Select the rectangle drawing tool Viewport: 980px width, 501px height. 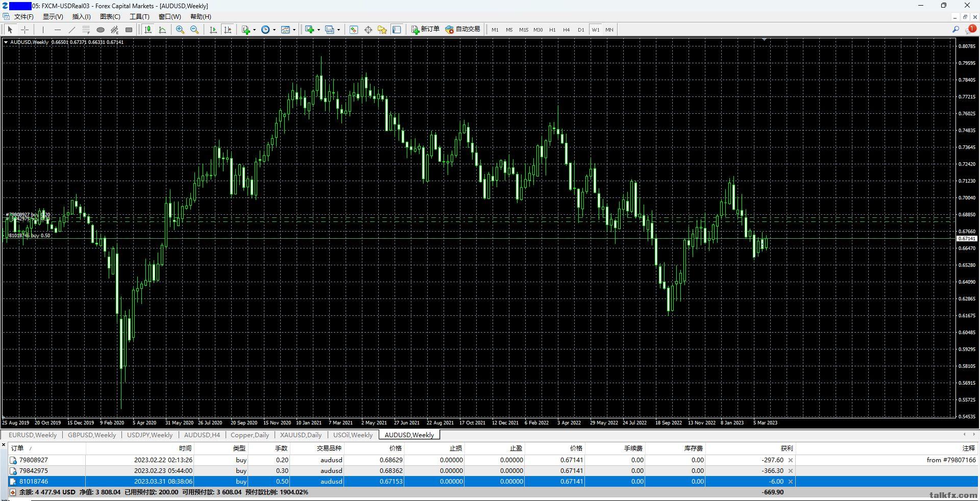[129, 30]
